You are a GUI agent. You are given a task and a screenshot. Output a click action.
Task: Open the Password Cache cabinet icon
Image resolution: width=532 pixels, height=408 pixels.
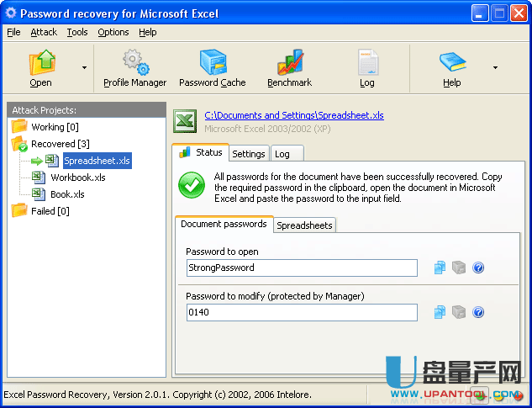coord(213,62)
